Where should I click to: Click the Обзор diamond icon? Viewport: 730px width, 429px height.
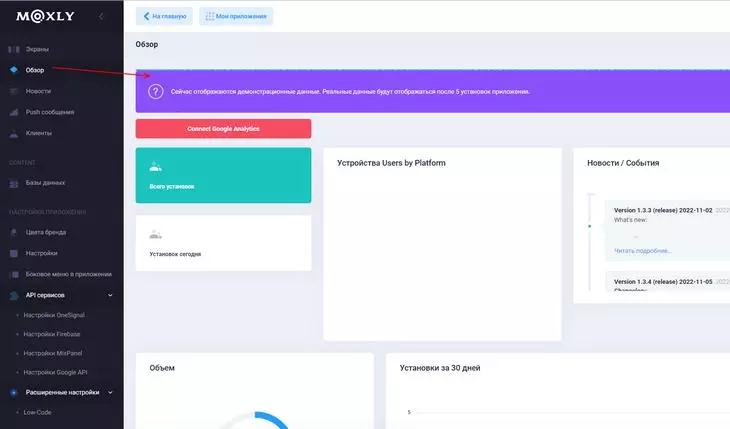click(14, 70)
